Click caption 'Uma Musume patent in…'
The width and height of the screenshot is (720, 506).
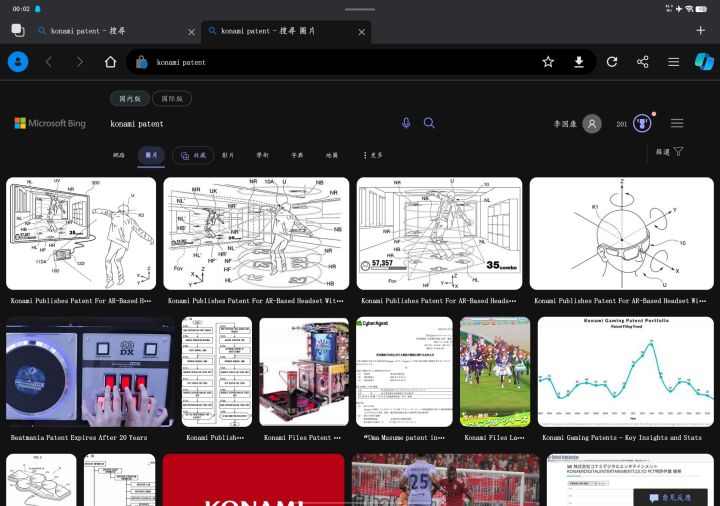[x=404, y=438]
